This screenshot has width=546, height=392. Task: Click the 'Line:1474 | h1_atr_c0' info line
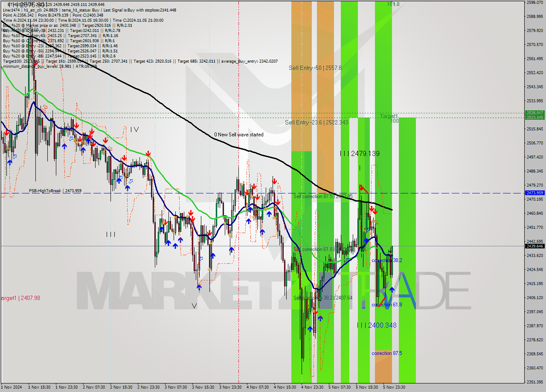click(x=90, y=10)
